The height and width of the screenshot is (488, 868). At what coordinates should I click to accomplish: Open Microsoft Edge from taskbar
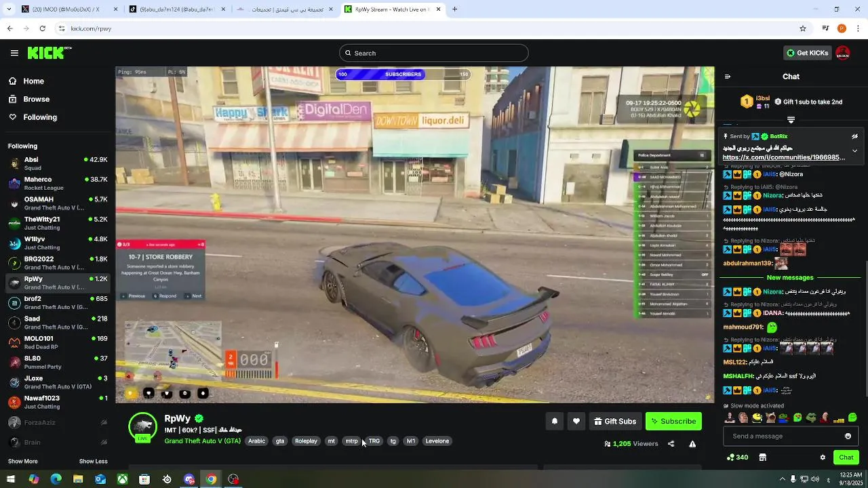[x=56, y=479]
